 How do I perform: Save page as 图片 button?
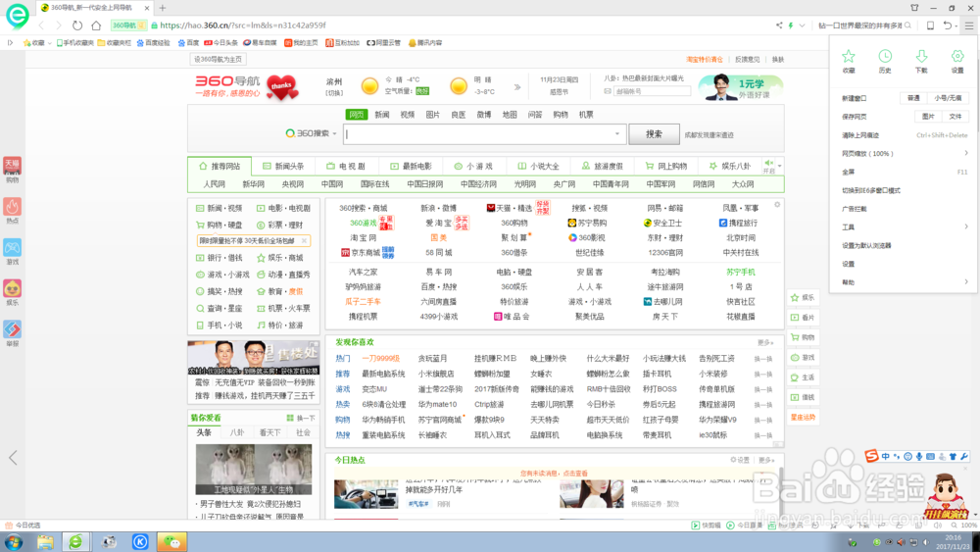click(x=927, y=117)
